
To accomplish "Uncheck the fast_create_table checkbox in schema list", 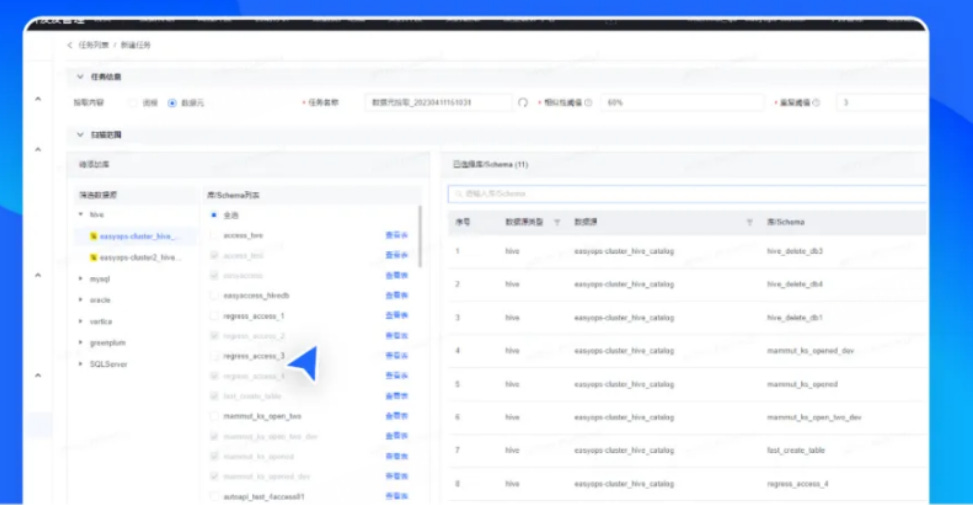I will coord(214,396).
